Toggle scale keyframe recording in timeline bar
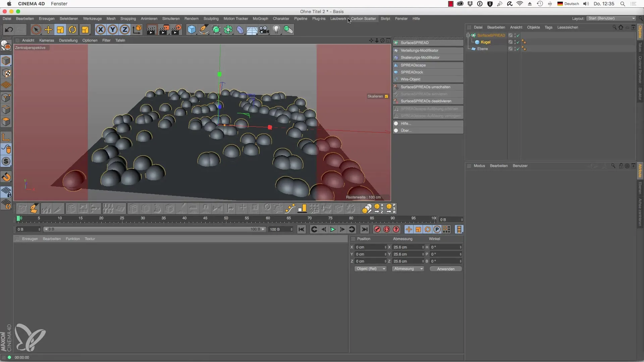 (x=418, y=229)
